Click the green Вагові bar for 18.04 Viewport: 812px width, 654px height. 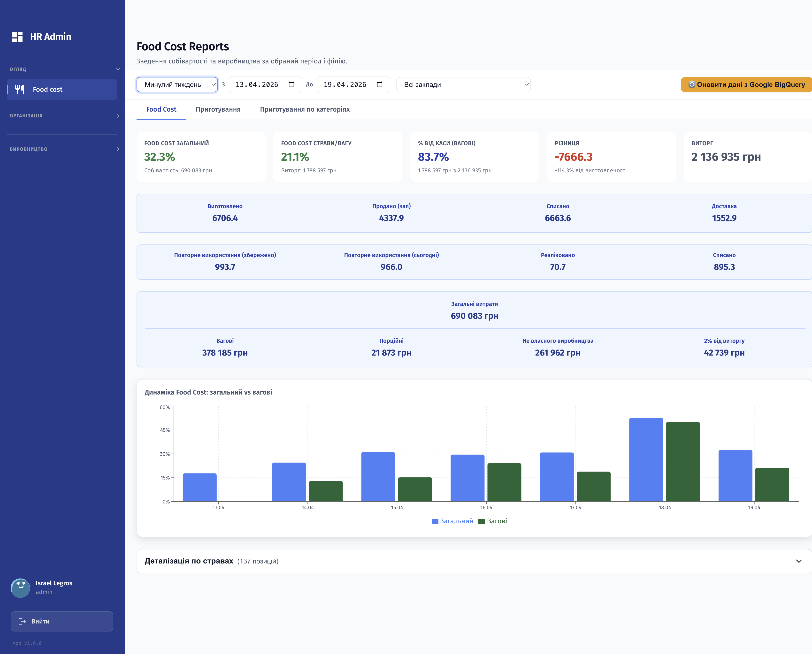pyautogui.click(x=683, y=462)
